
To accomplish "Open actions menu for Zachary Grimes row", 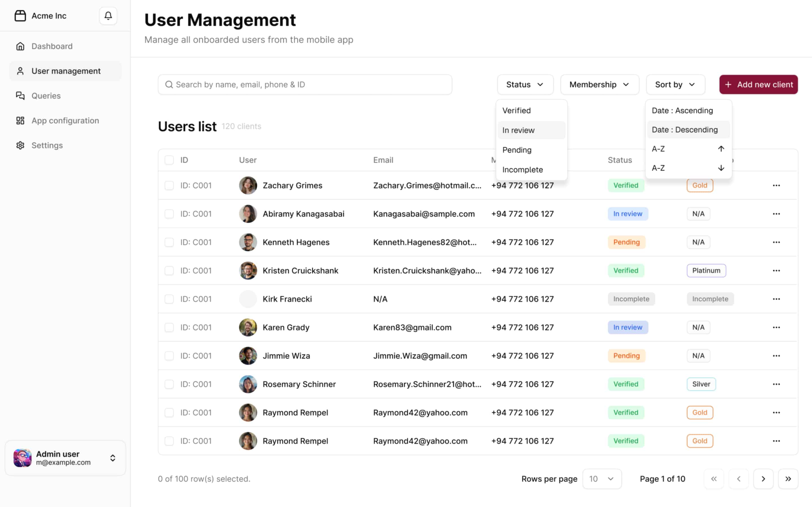I will pos(776,185).
